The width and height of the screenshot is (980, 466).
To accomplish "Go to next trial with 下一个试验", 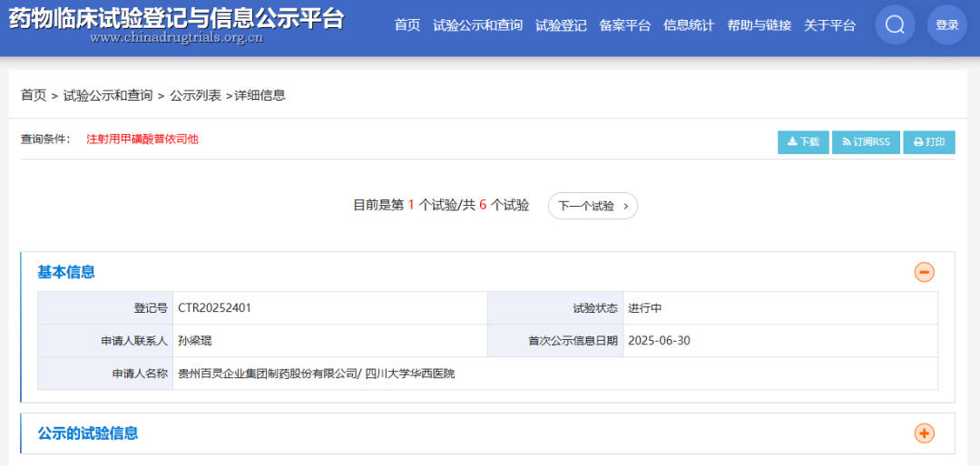I will pyautogui.click(x=593, y=206).
